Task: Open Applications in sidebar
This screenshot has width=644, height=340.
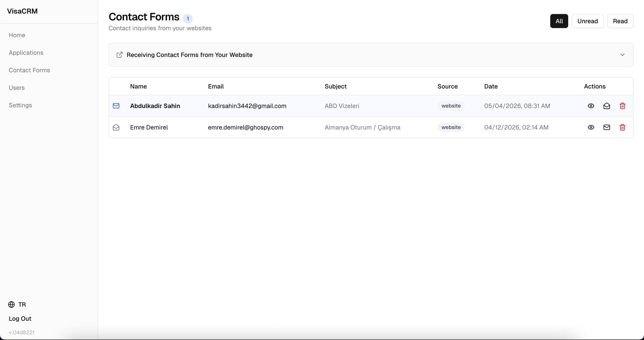Action: [x=26, y=53]
